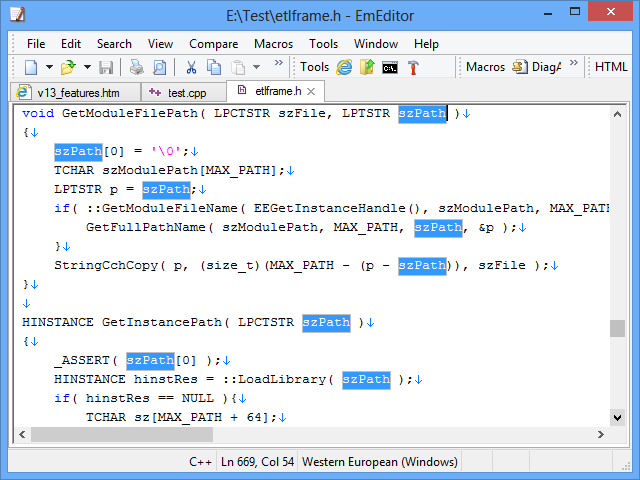Click the vertical scrollbar thumb
Screen dimensions: 640x480
point(617,328)
